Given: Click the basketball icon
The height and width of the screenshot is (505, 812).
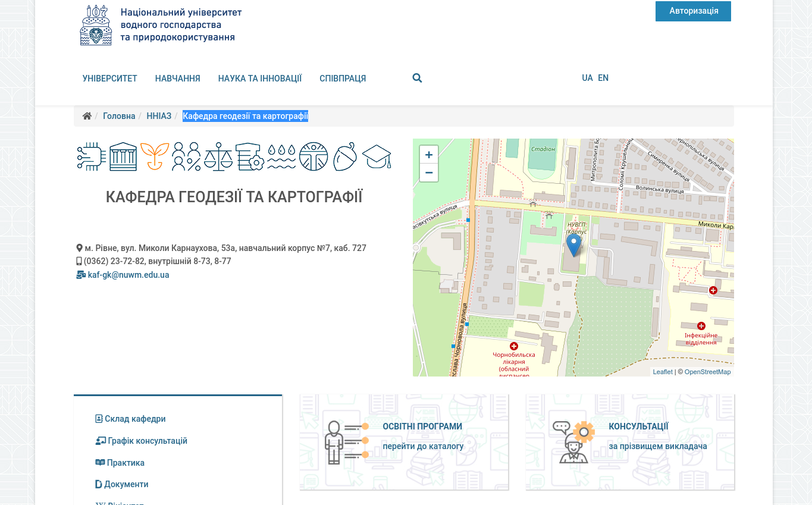Looking at the screenshot, I should tap(313, 156).
